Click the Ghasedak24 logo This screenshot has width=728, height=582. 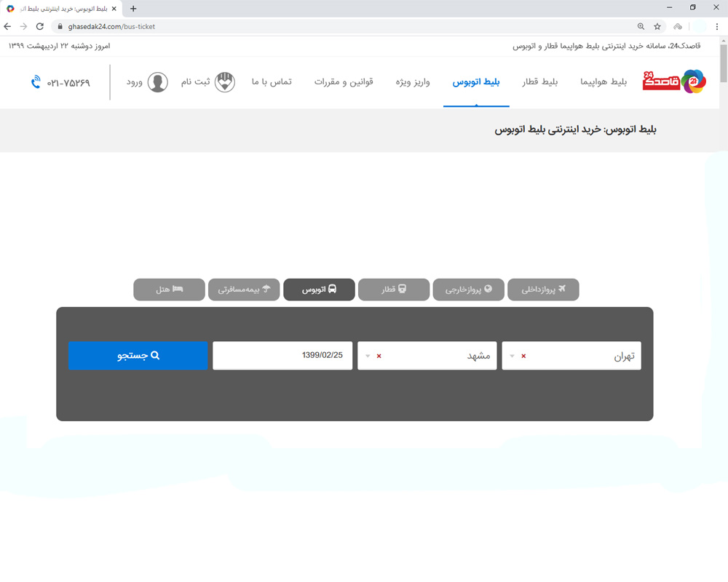coord(675,81)
